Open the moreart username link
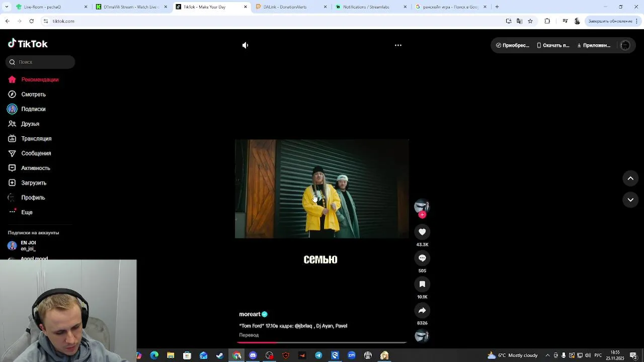The height and width of the screenshot is (362, 644). (x=250, y=314)
